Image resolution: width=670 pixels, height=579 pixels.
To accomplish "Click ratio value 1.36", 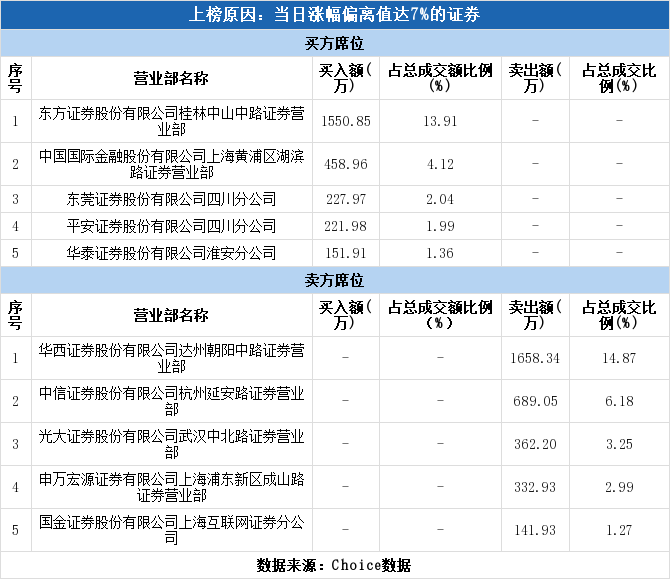I will pos(440,253).
